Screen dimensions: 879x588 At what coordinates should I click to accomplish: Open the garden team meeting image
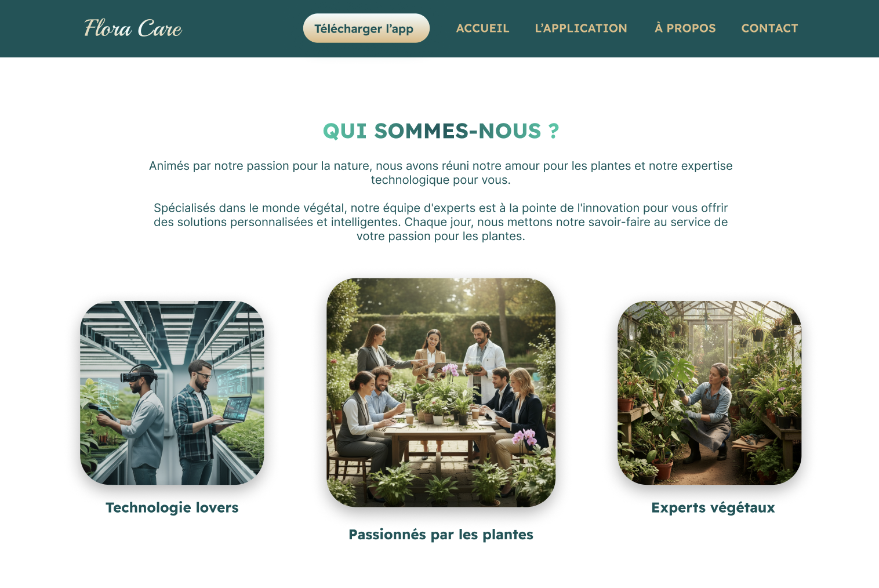[x=441, y=393]
